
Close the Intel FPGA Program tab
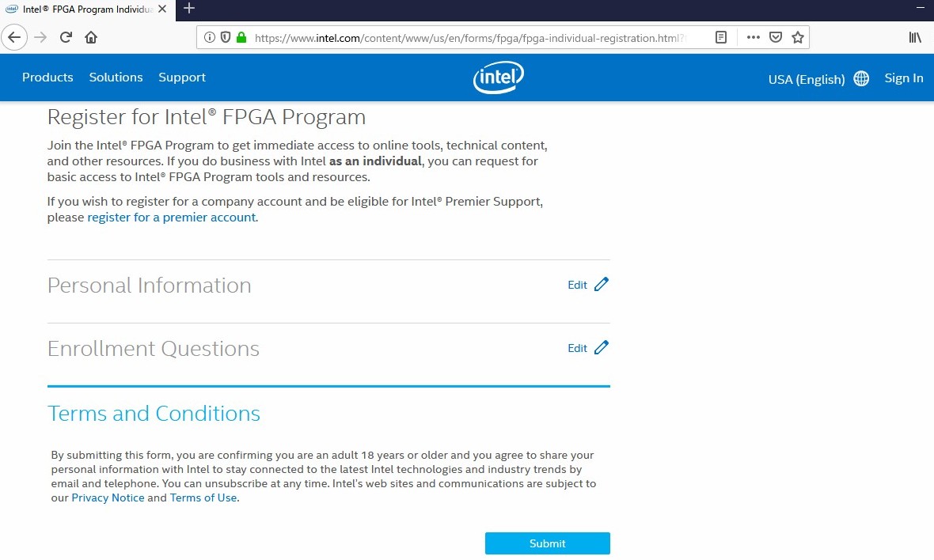[162, 9]
